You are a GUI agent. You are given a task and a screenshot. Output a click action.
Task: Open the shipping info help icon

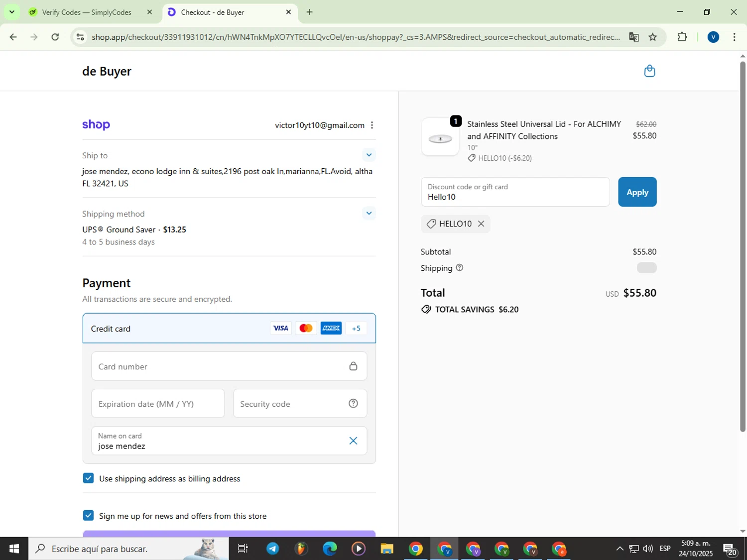(x=460, y=268)
